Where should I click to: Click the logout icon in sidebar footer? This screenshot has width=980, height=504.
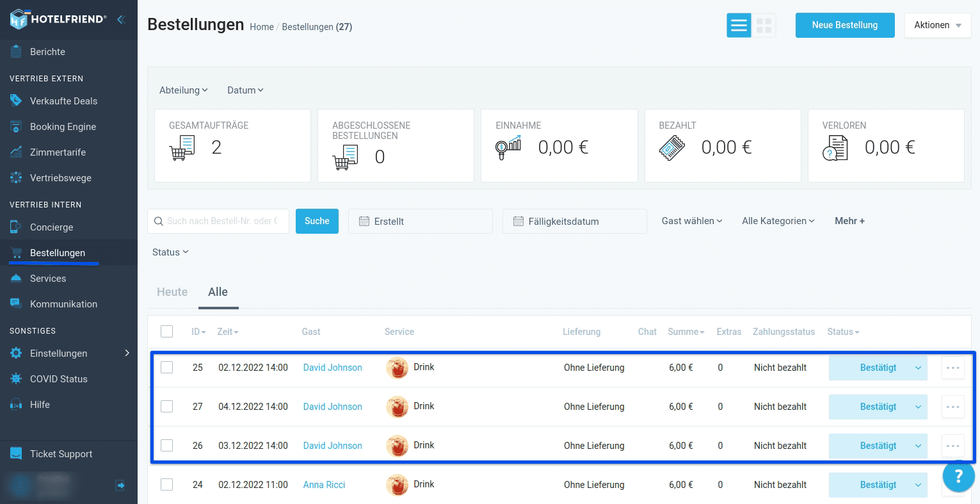click(x=120, y=485)
